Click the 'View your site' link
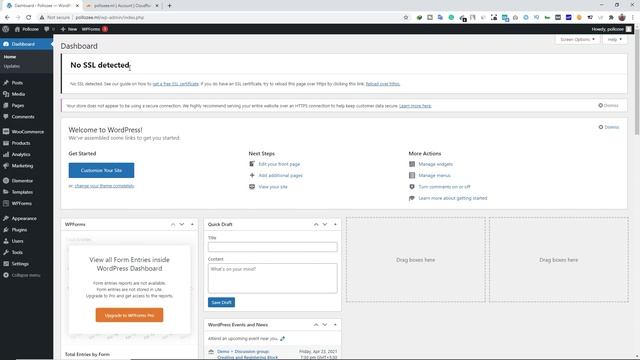640x360 pixels. pos(273,187)
